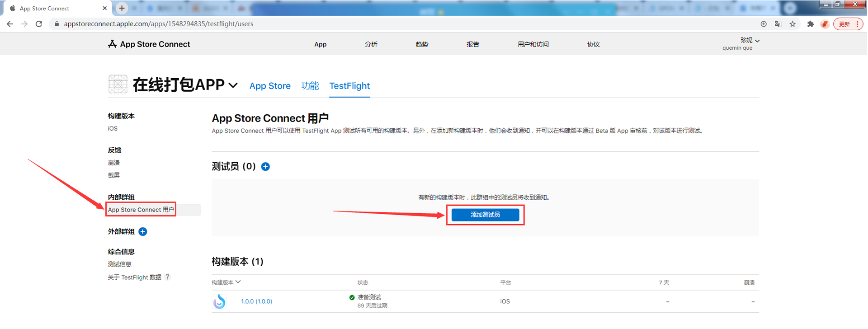This screenshot has height=329, width=868.
Task: Close the App Store Connect tab
Action: click(104, 8)
